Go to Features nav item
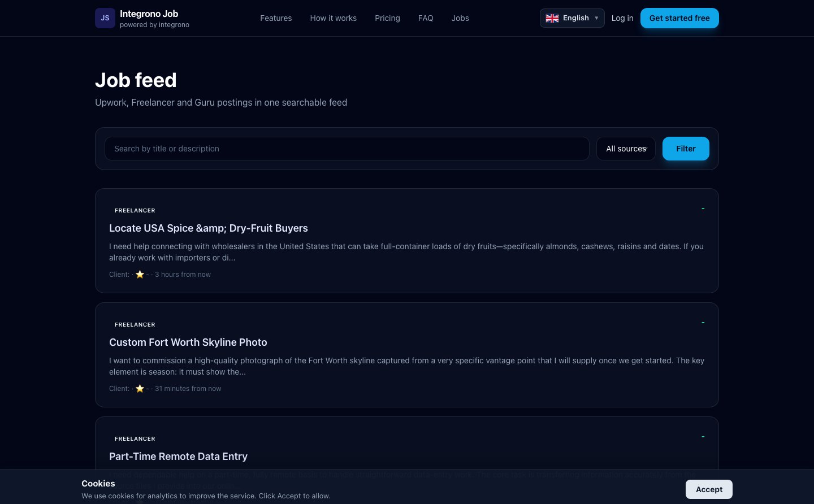Screen dimensions: 814x504 [276, 18]
